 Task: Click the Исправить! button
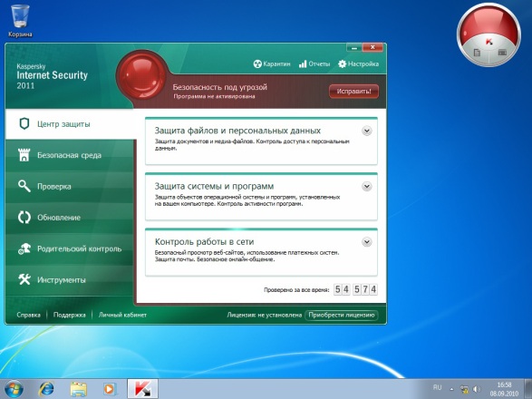pos(353,92)
